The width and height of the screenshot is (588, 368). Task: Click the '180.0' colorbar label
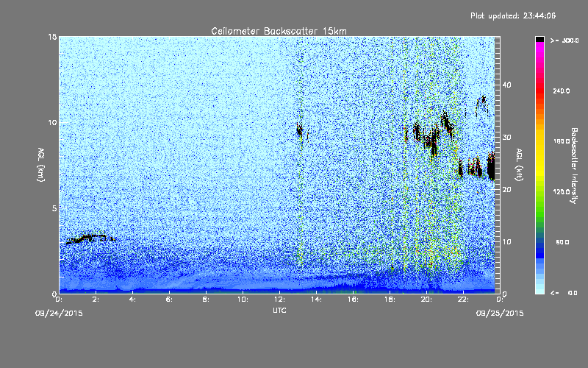coord(562,141)
